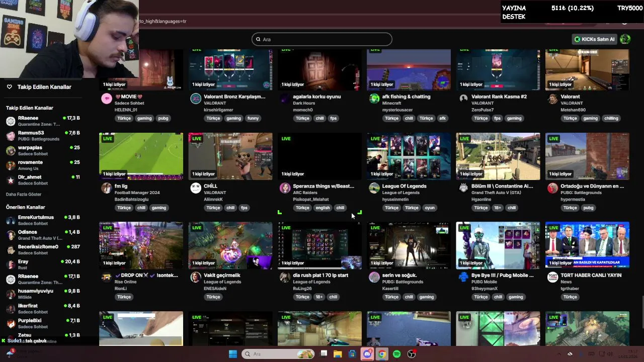Click AliimrekK's avatar on the CHİLL card
This screenshot has height=362, width=644.
(x=196, y=188)
